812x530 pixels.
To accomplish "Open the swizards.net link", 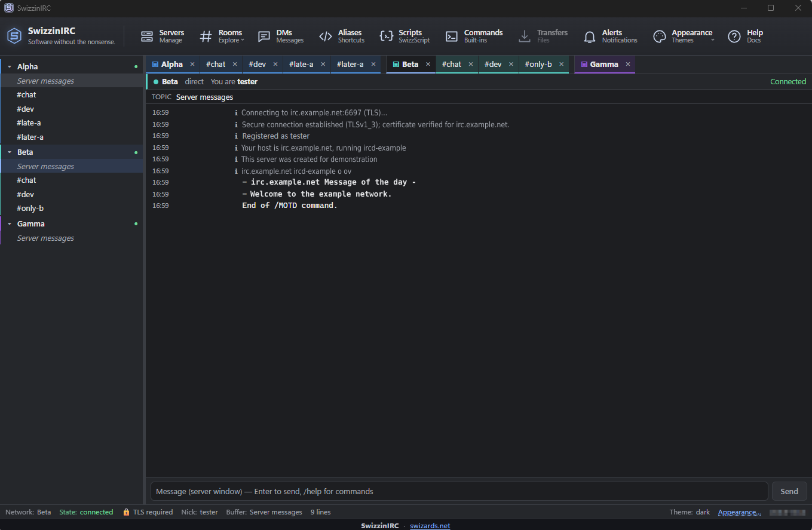I will coord(430,526).
